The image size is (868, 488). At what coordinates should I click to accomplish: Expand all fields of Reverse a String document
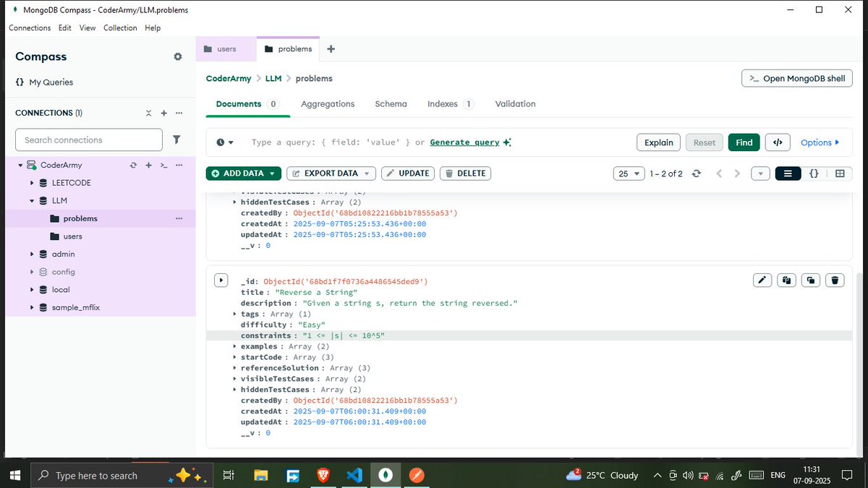(221, 280)
